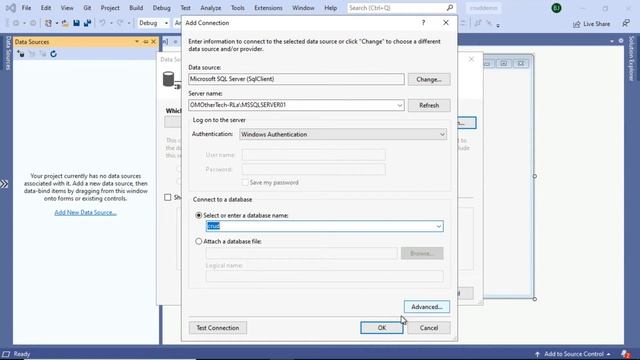Select 'Select or enter a database name' radio
The width and height of the screenshot is (640, 360).
199,215
